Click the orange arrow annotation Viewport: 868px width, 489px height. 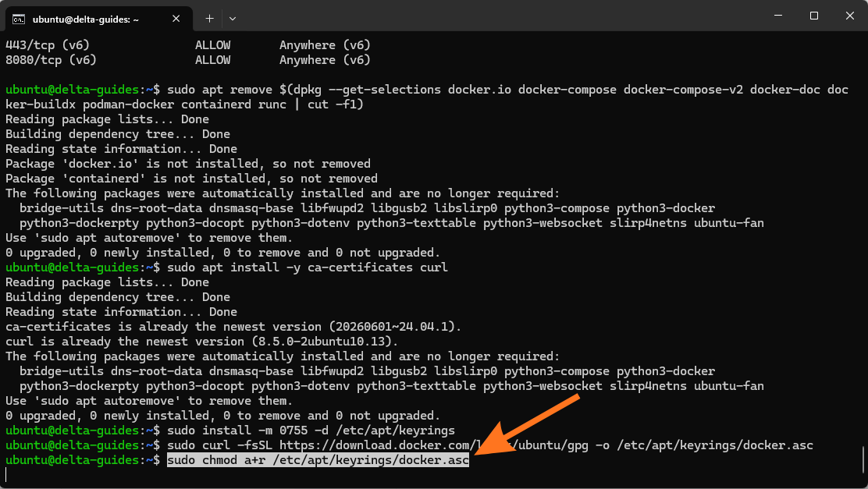[525, 425]
